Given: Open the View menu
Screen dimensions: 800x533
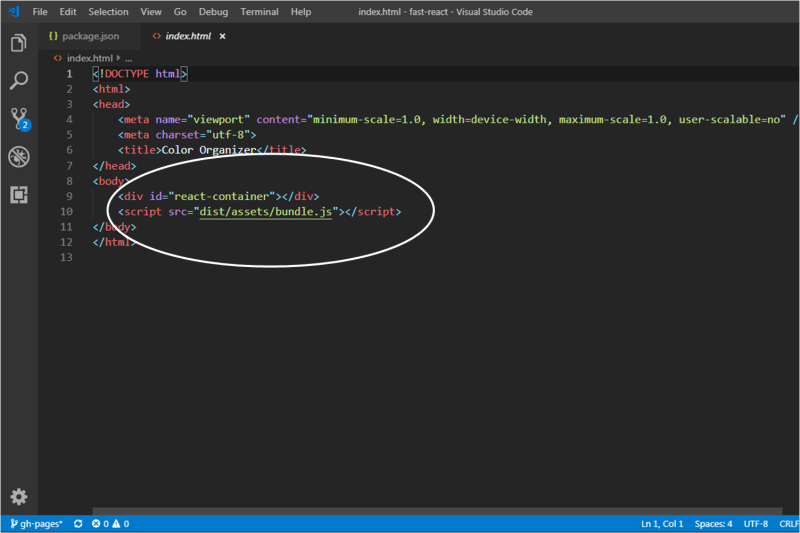Looking at the screenshot, I should point(151,12).
